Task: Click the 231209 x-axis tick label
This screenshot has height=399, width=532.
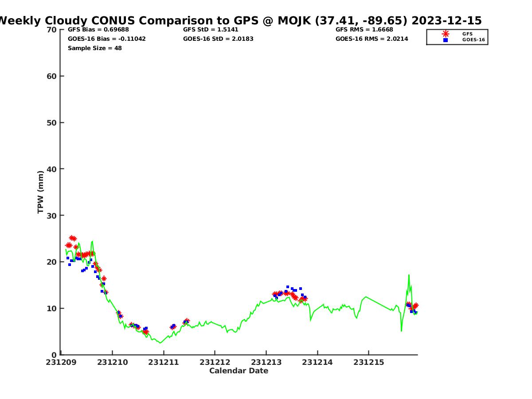Action: (x=61, y=362)
